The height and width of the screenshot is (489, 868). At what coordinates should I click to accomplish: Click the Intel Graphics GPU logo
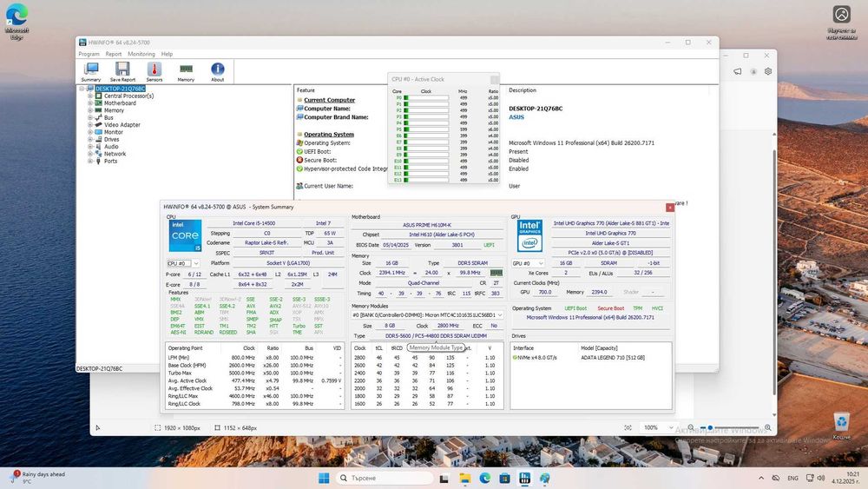click(x=529, y=236)
